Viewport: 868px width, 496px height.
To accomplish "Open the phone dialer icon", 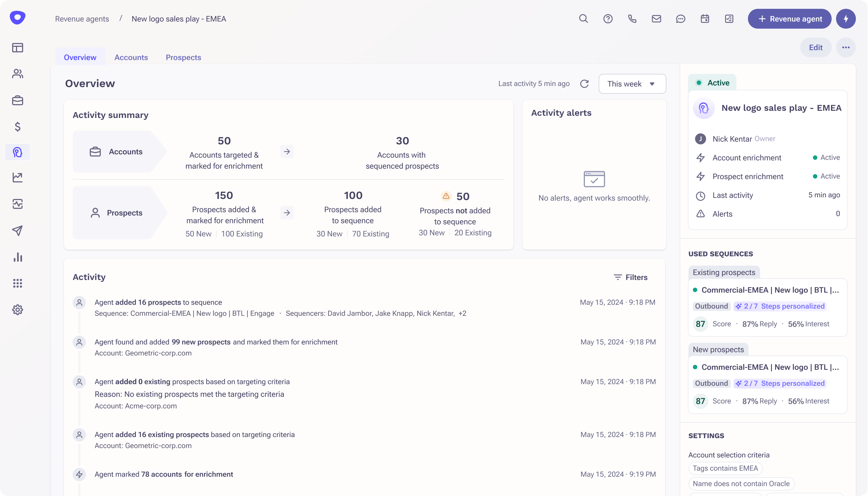I will point(632,19).
